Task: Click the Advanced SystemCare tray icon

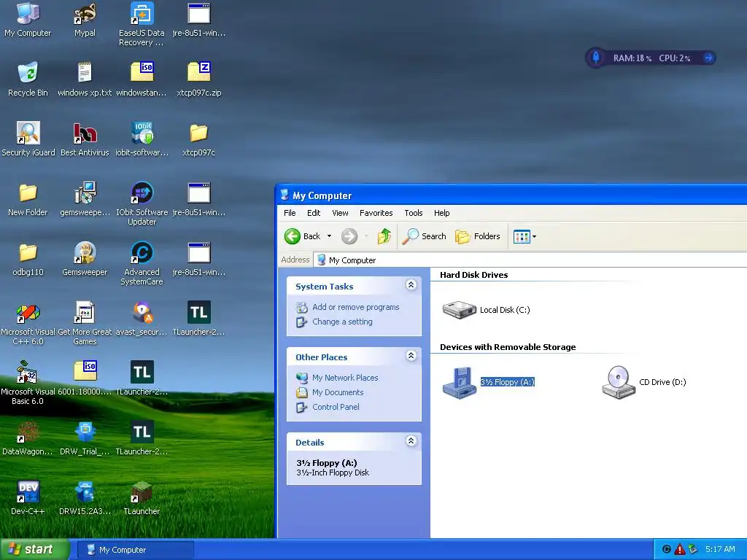Action: (667, 550)
